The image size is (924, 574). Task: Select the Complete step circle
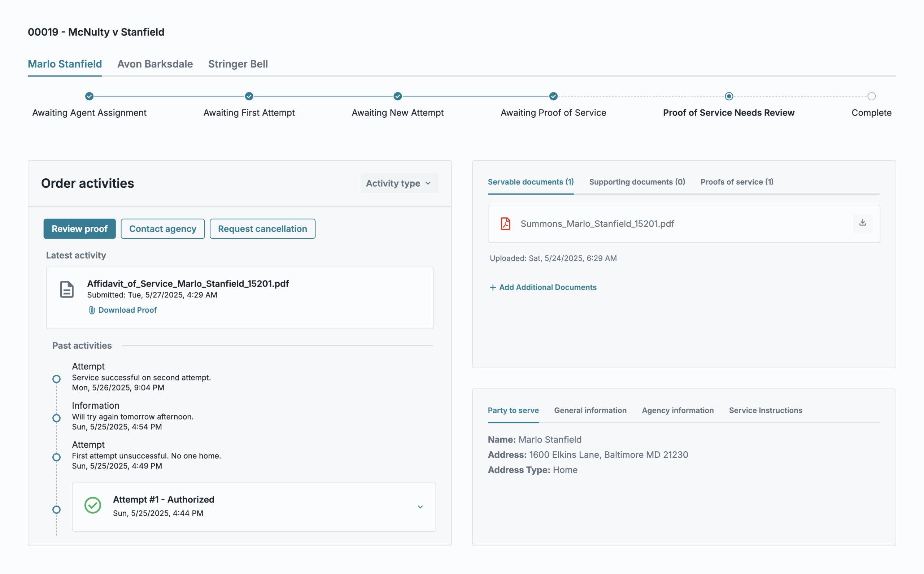[871, 96]
